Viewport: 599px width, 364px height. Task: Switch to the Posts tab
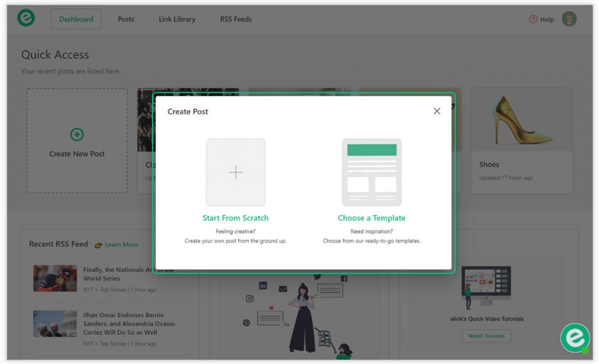coord(126,19)
